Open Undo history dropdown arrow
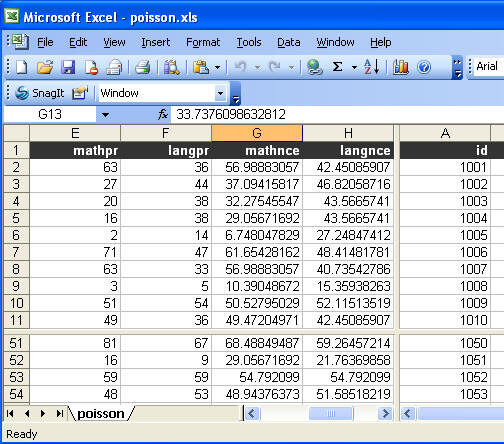The height and width of the screenshot is (444, 504). pos(257,68)
